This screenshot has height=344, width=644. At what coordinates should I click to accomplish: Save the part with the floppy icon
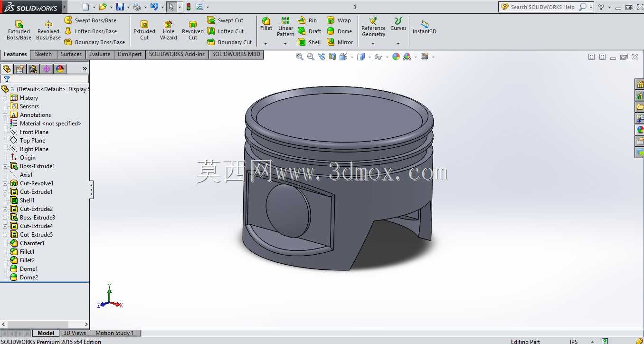pos(120,7)
